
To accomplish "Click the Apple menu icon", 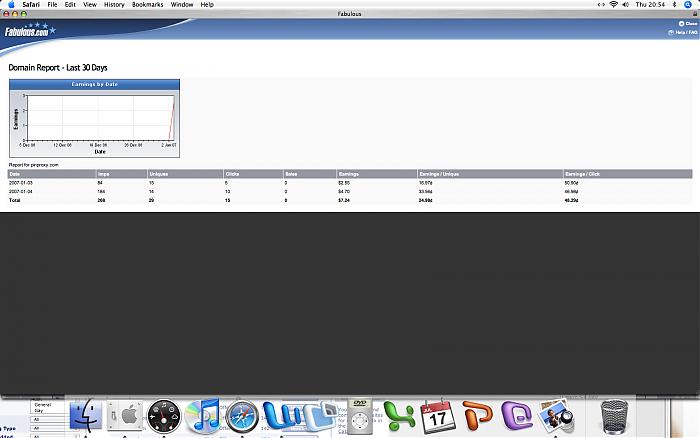I will [x=11, y=4].
